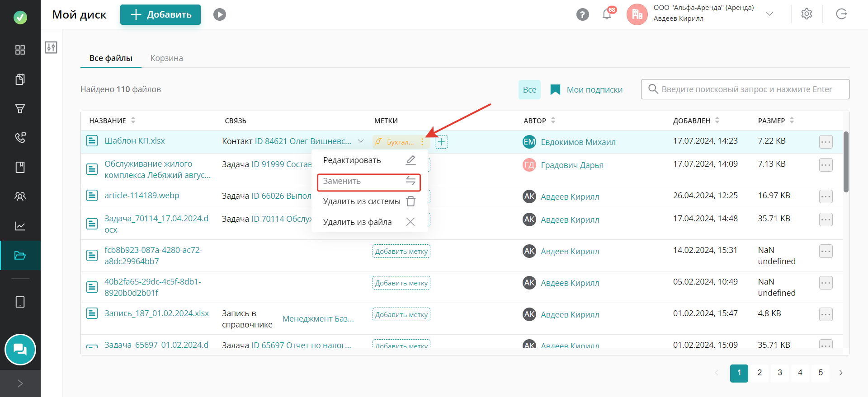868x397 pixels.
Task: Open the chat support bubble
Action: (20, 350)
